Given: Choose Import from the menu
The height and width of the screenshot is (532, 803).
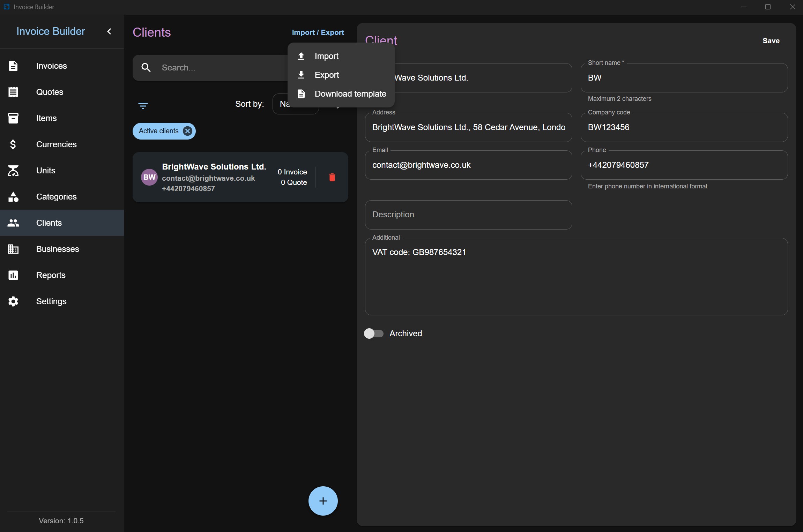Looking at the screenshot, I should point(341,56).
